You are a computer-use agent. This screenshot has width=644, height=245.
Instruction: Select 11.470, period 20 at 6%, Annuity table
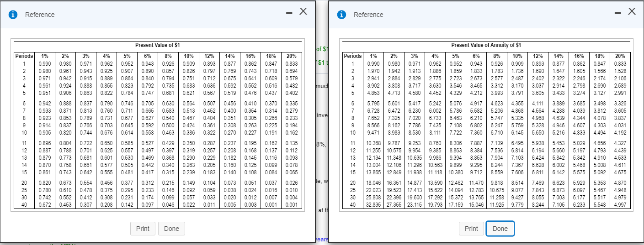[476, 182]
